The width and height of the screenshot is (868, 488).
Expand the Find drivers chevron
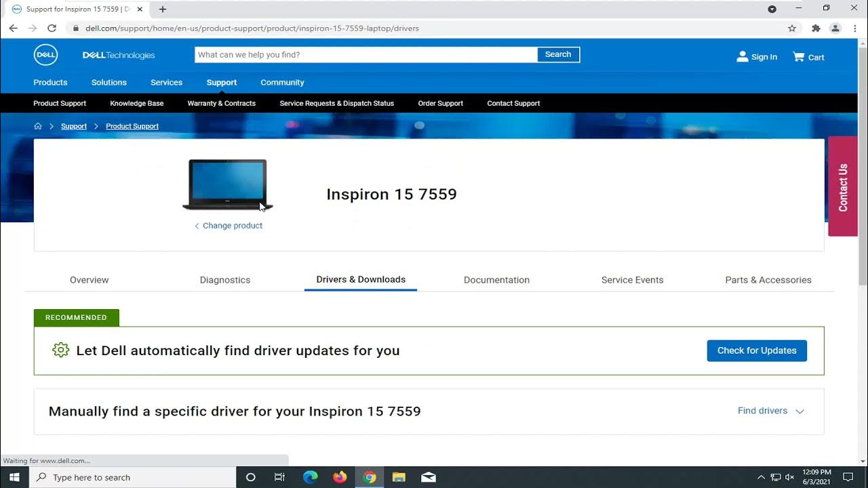click(x=800, y=411)
